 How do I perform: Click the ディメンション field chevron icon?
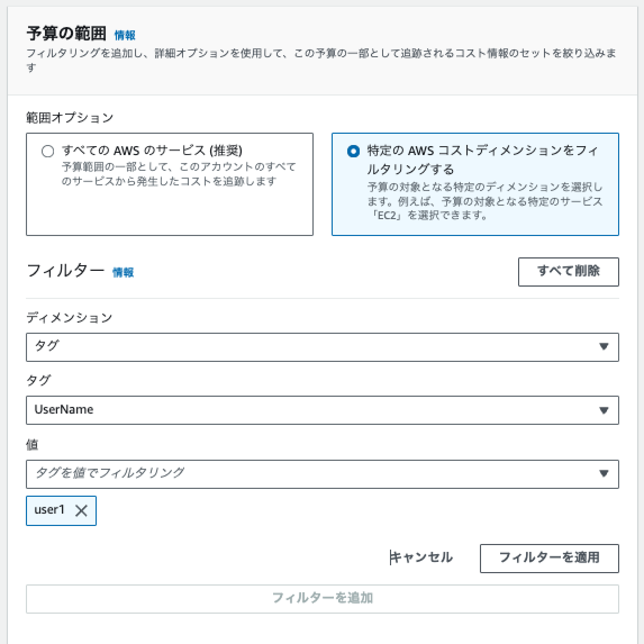[604, 347]
